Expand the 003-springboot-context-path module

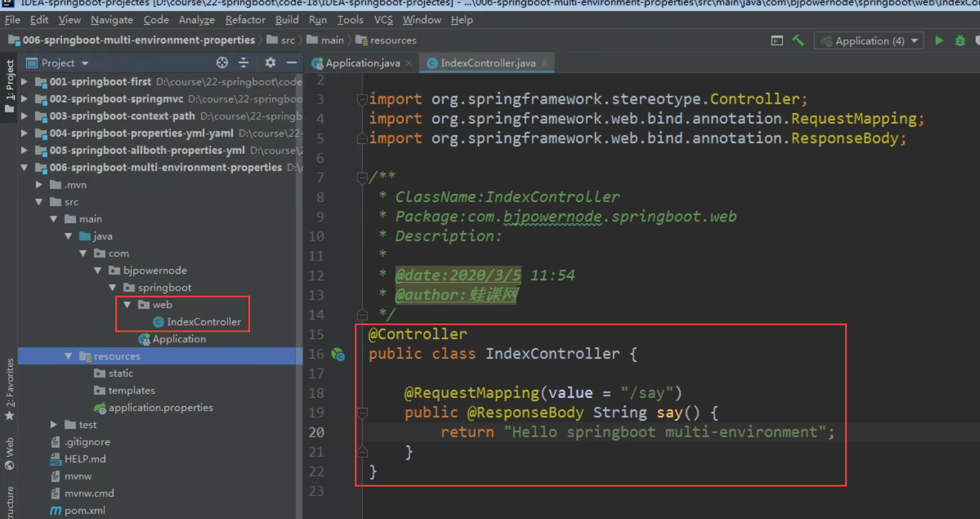pos(24,116)
